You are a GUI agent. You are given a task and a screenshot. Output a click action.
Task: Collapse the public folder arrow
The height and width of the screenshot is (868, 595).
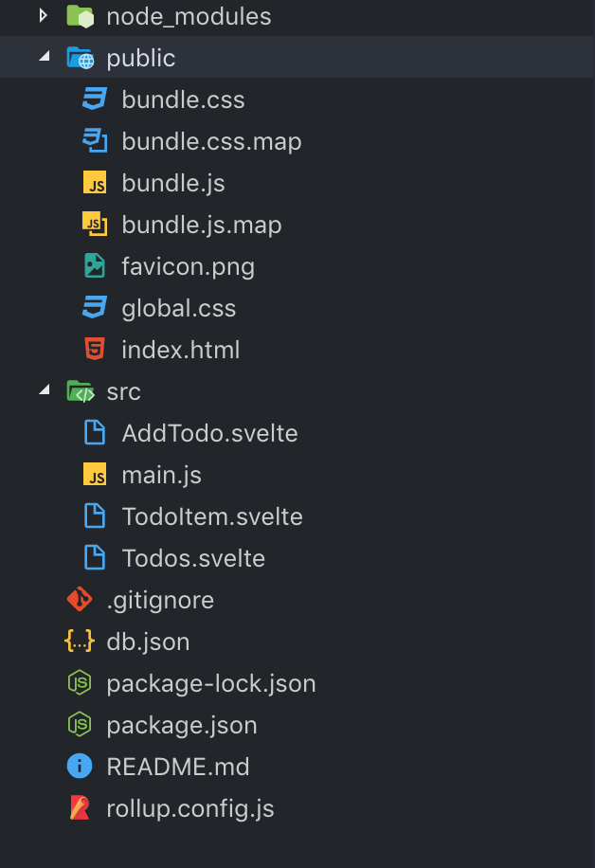pos(43,58)
